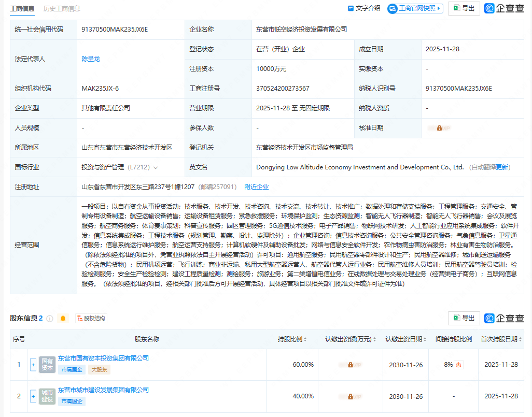
Task: Click the 股权结构 button
Action: click(92, 319)
